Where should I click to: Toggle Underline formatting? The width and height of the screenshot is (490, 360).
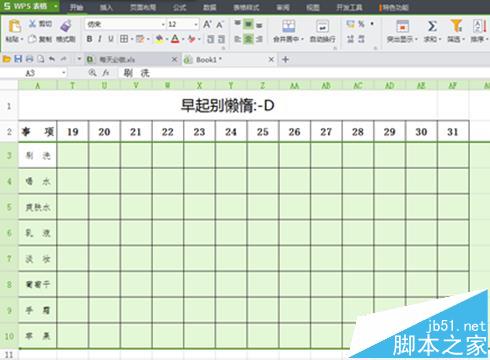[111, 39]
